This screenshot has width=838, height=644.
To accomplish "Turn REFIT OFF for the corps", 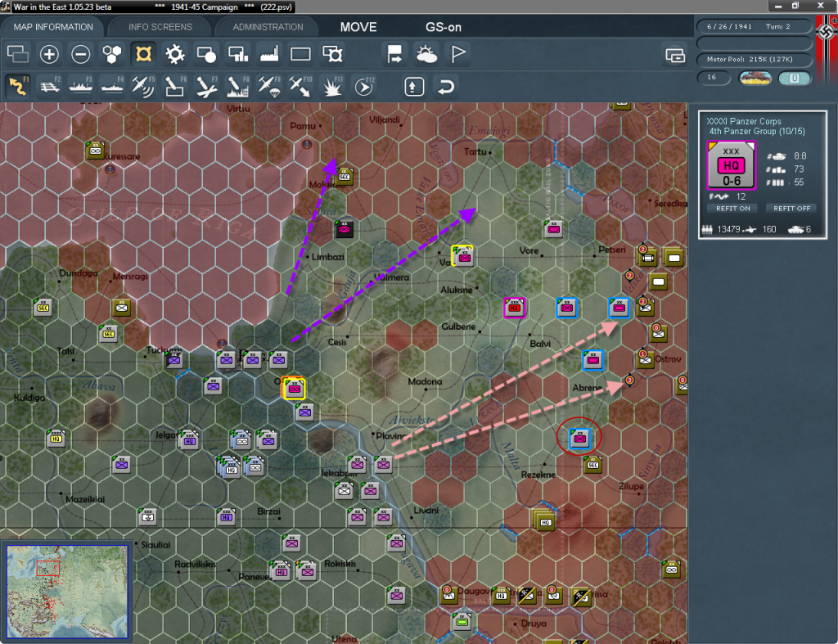I will pyautogui.click(x=792, y=209).
